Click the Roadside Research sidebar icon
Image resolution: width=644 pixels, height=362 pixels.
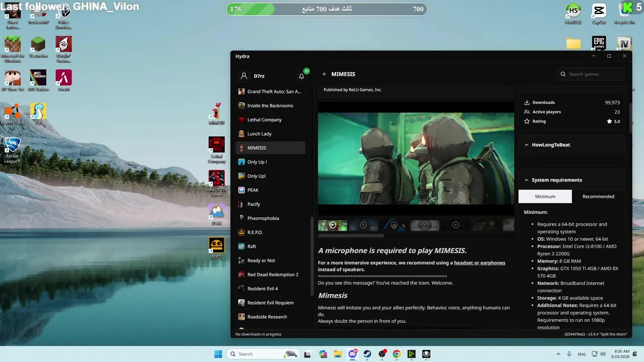click(x=242, y=317)
